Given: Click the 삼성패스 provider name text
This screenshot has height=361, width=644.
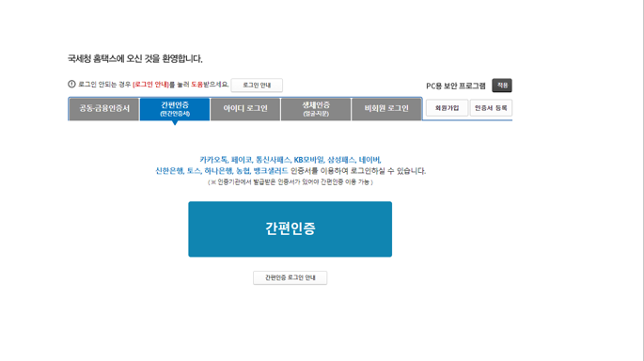Looking at the screenshot, I should (x=341, y=160).
